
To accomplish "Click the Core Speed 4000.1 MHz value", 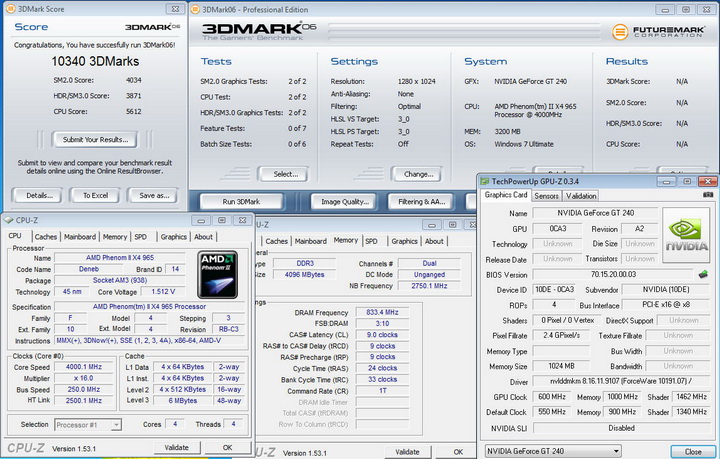I will (x=84, y=367).
